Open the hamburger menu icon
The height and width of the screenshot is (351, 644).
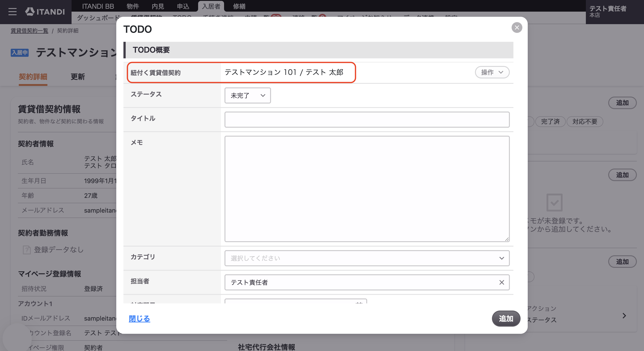(x=12, y=12)
